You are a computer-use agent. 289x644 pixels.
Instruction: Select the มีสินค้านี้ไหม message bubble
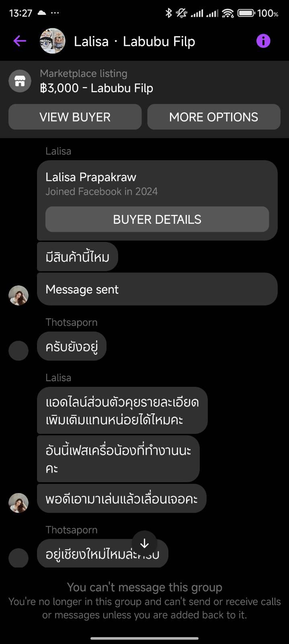point(78,257)
